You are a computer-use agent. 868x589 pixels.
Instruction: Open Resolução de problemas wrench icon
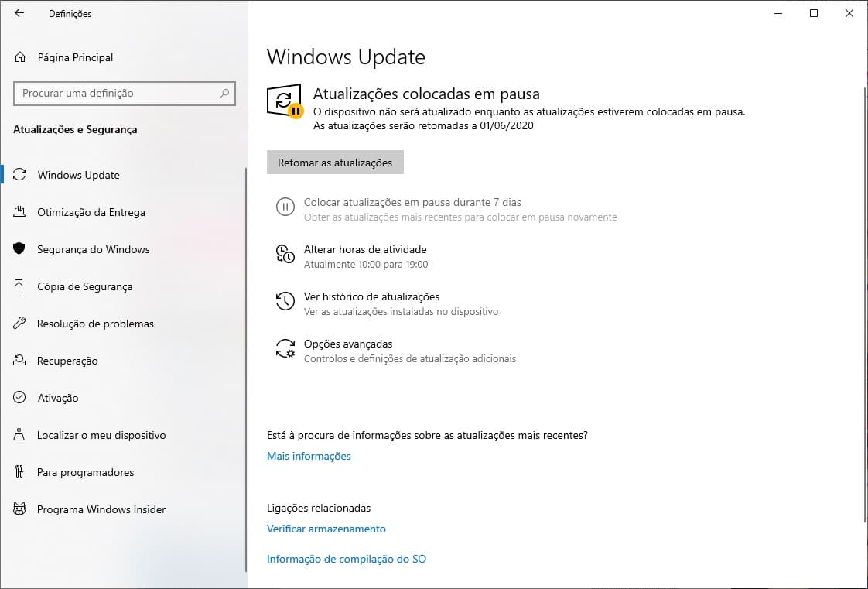[x=19, y=324]
